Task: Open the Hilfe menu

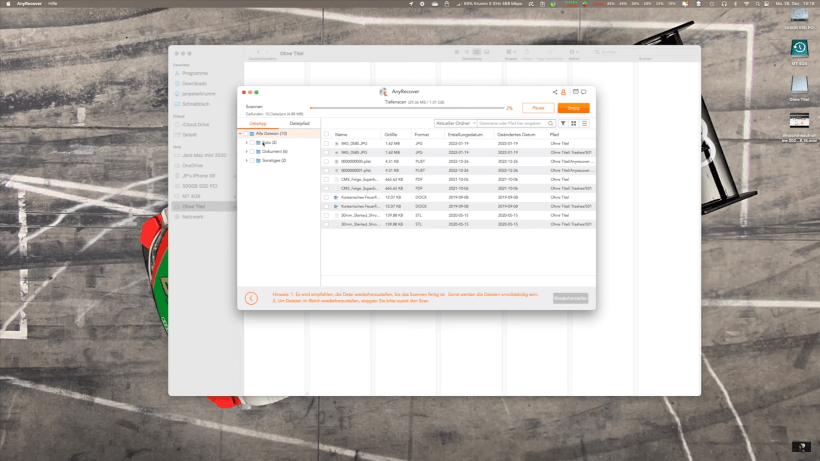Action: (x=53, y=4)
